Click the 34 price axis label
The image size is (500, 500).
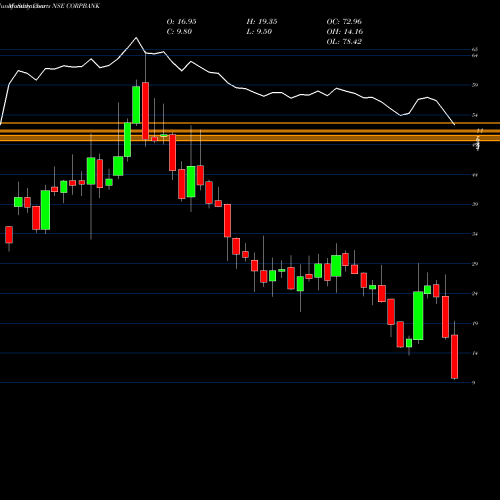coord(475,234)
